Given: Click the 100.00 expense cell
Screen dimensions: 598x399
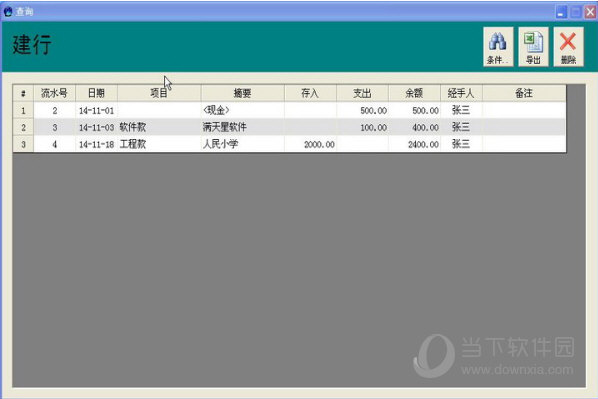Looking at the screenshot, I should pos(362,127).
